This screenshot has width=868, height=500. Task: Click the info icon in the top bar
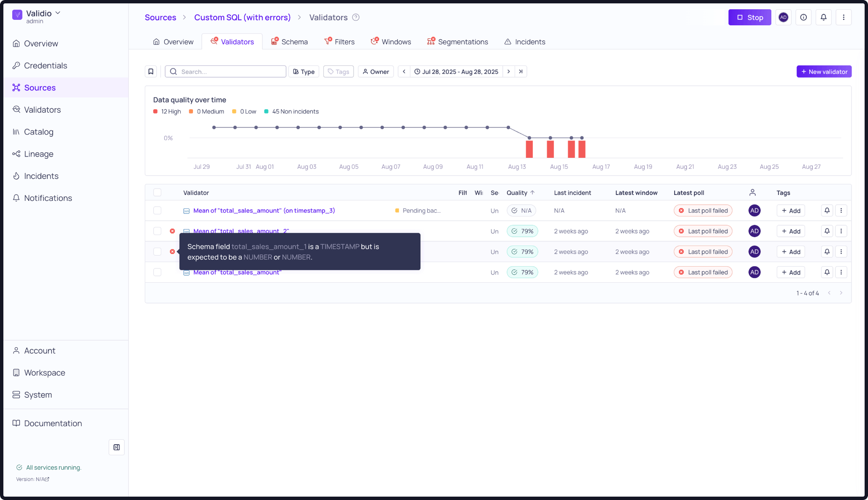click(803, 17)
